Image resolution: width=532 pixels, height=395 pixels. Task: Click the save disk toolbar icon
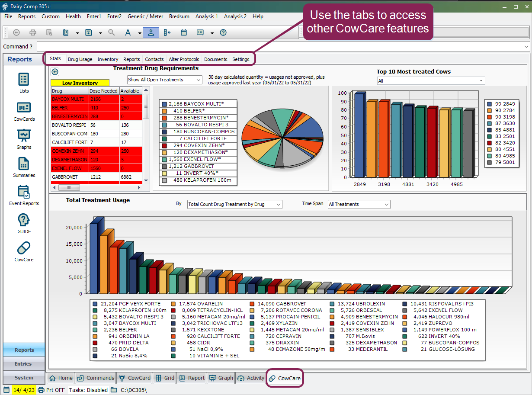(89, 32)
